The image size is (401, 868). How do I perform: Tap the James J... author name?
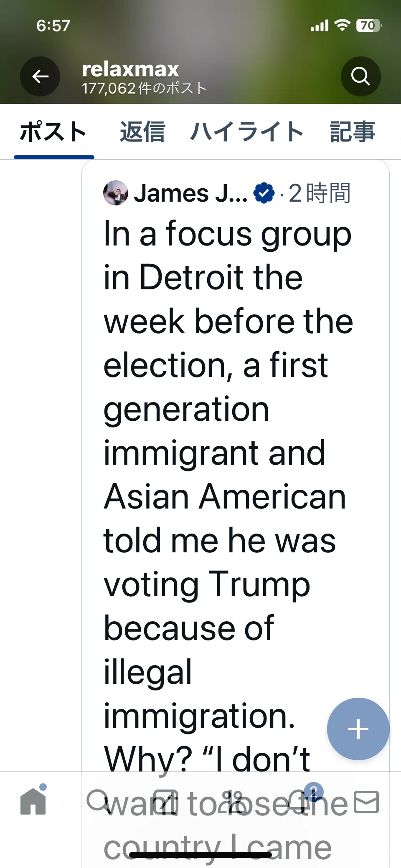tap(190, 193)
